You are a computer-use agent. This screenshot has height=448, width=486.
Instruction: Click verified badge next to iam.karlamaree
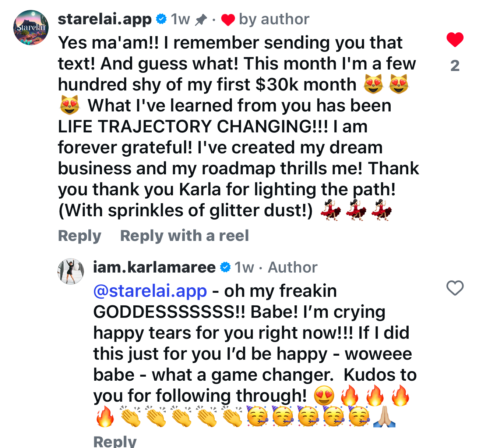click(225, 267)
